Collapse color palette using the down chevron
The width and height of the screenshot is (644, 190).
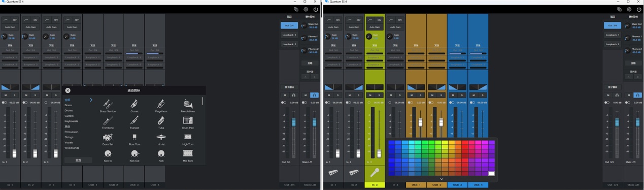pyautogui.click(x=442, y=179)
